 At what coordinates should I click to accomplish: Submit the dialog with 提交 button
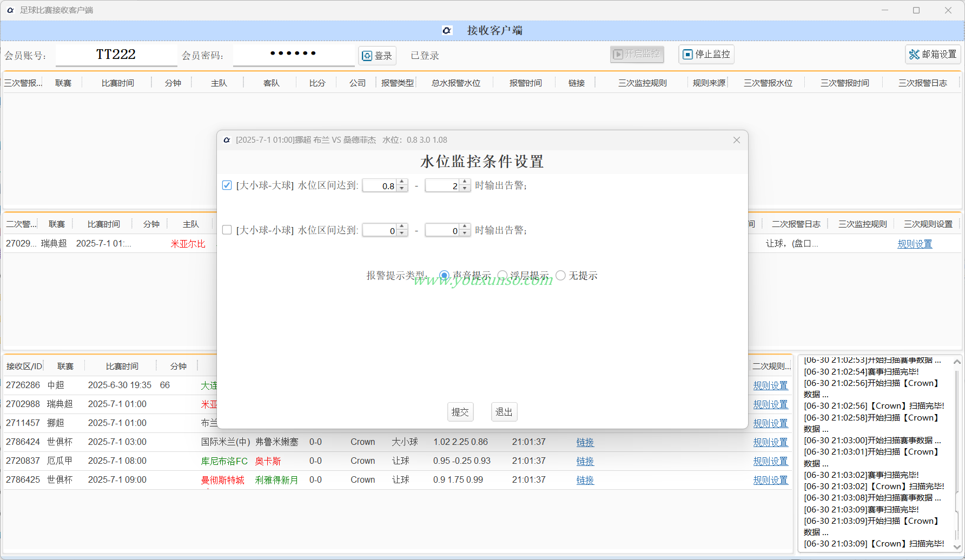pos(460,412)
